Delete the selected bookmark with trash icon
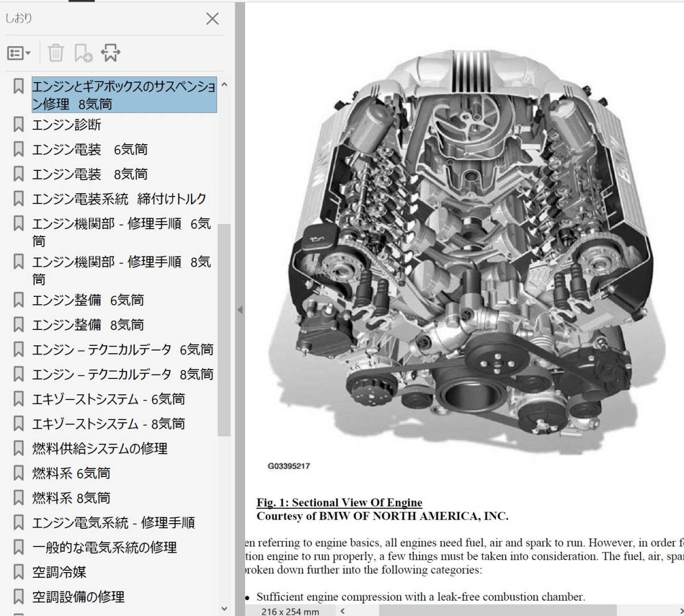This screenshot has width=684, height=616. click(x=56, y=53)
